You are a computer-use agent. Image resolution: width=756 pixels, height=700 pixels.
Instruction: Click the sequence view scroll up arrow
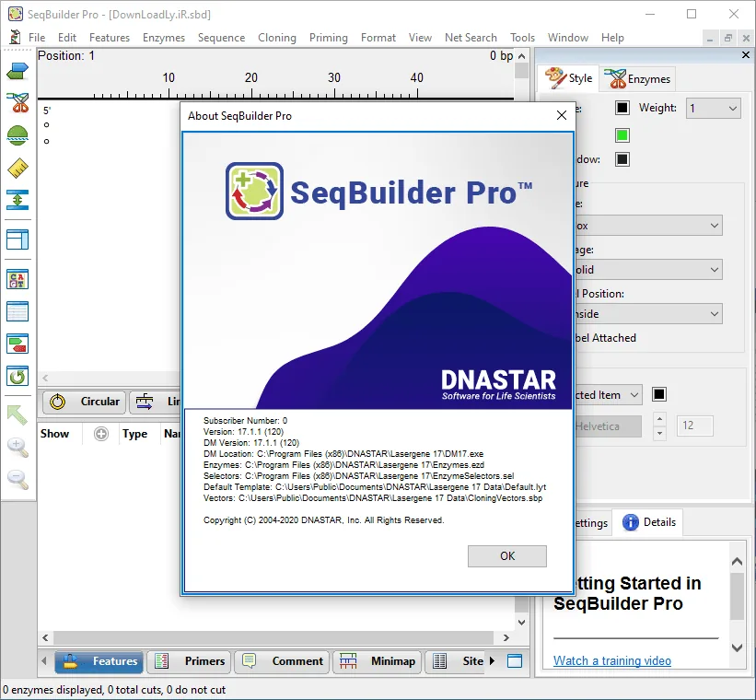coord(521,56)
